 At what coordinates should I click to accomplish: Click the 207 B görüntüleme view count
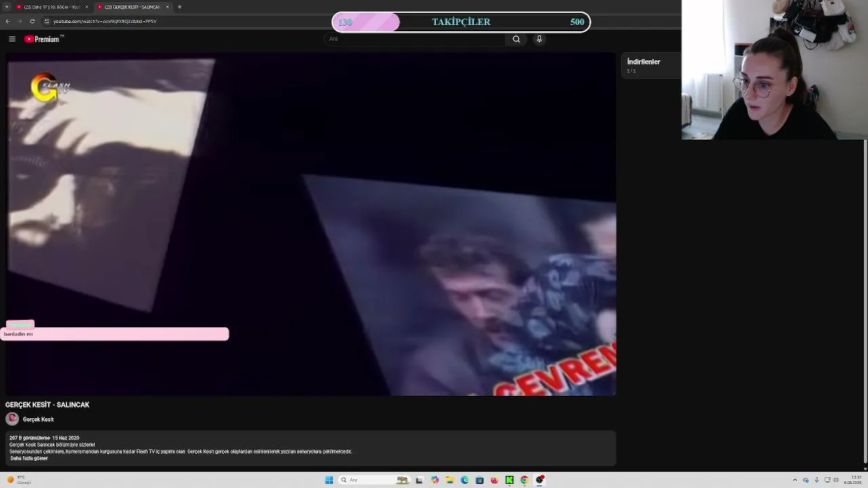tap(30, 438)
